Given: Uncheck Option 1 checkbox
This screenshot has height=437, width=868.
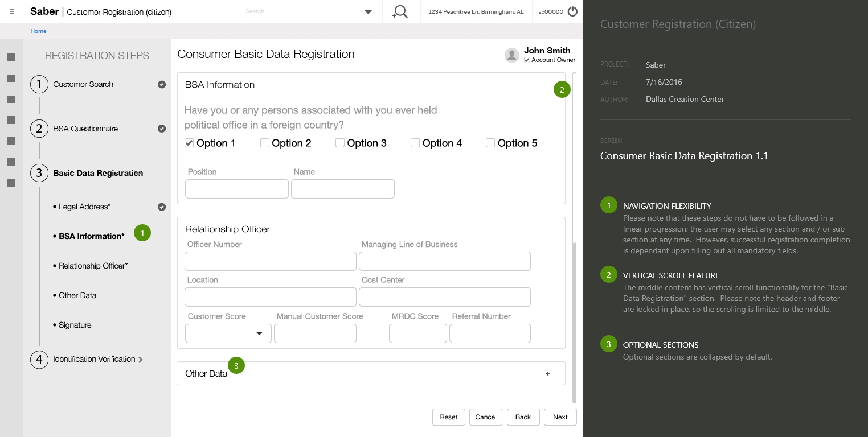Looking at the screenshot, I should tap(189, 143).
